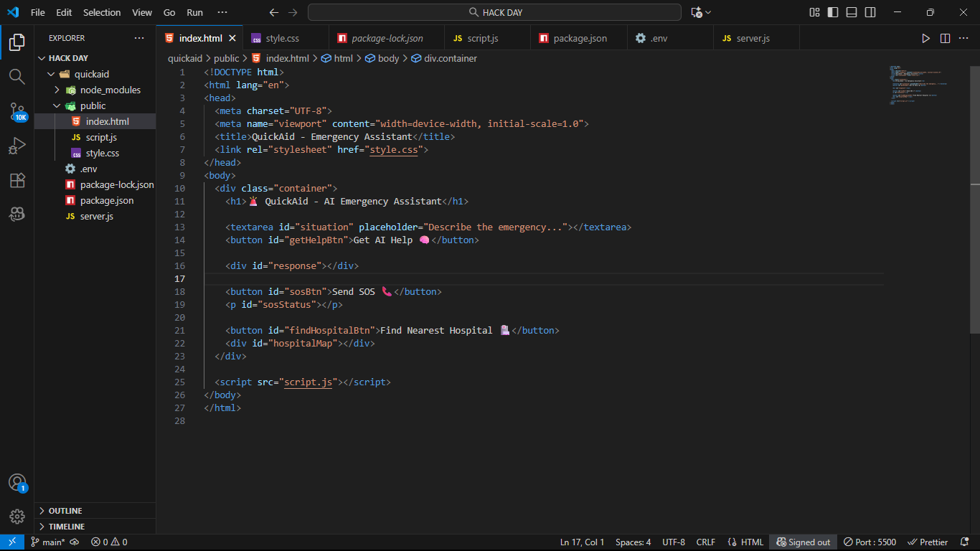Viewport: 980px width, 551px height.
Task: Open script.js in the explorer tree
Action: [95, 137]
